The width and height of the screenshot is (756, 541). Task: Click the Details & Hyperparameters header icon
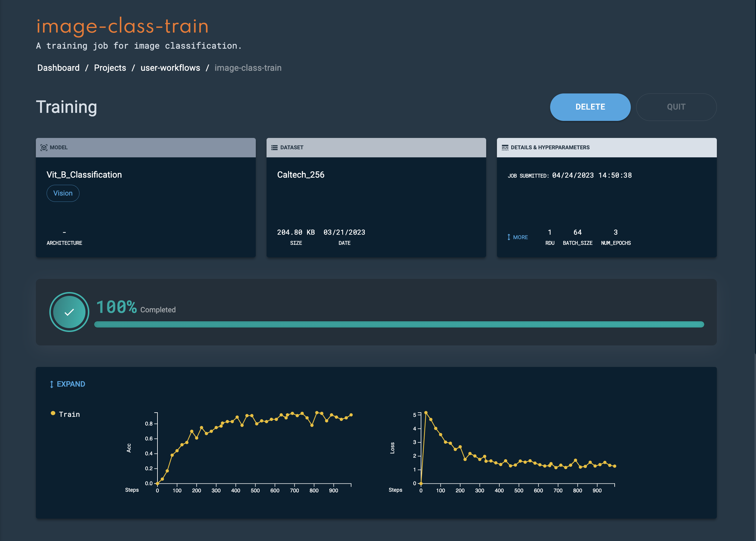505,147
